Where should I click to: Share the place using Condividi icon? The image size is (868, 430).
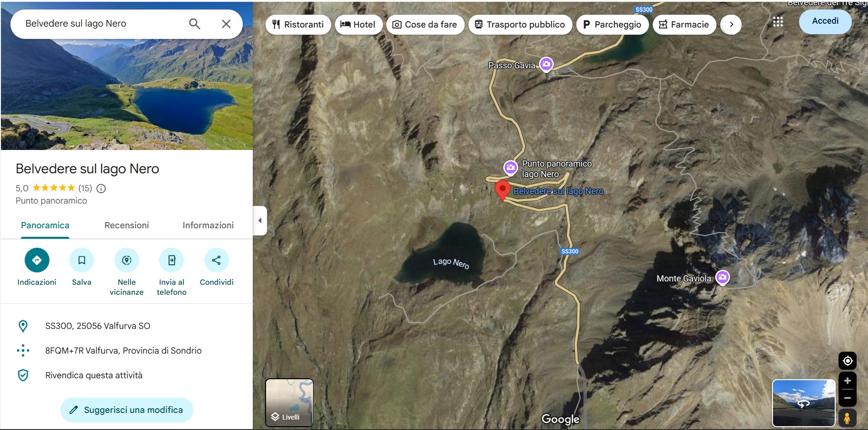(216, 260)
